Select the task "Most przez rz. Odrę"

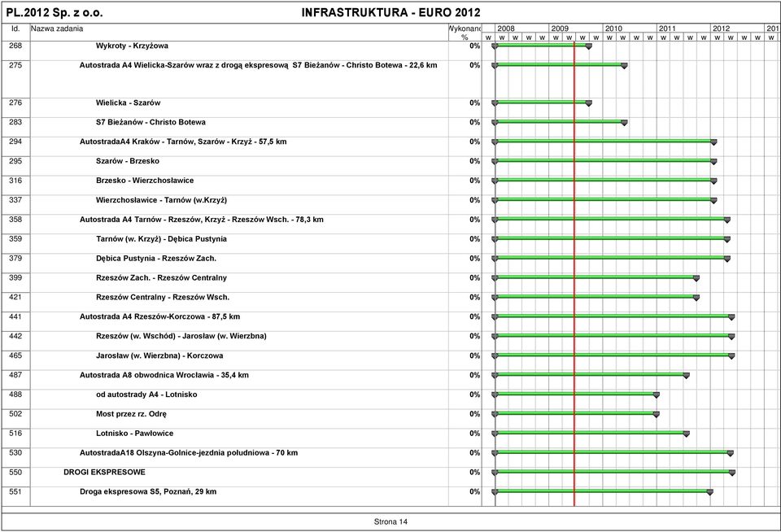[131, 414]
